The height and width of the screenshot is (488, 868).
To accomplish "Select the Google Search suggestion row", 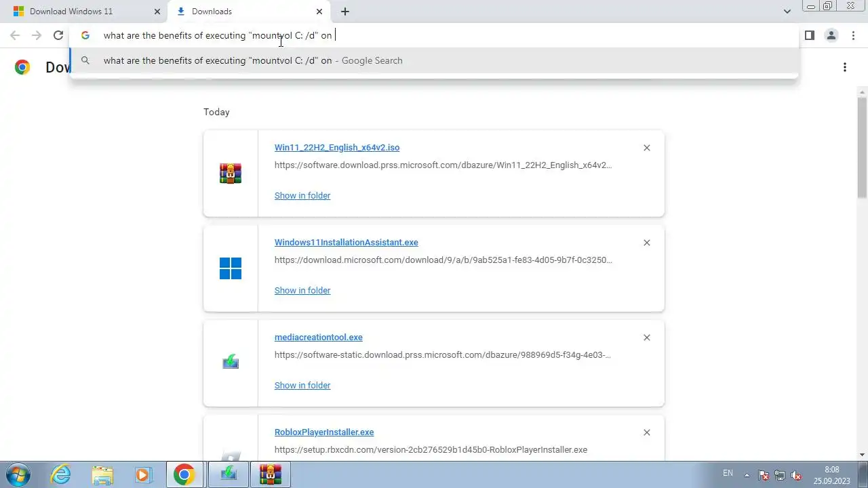I will [x=434, y=60].
